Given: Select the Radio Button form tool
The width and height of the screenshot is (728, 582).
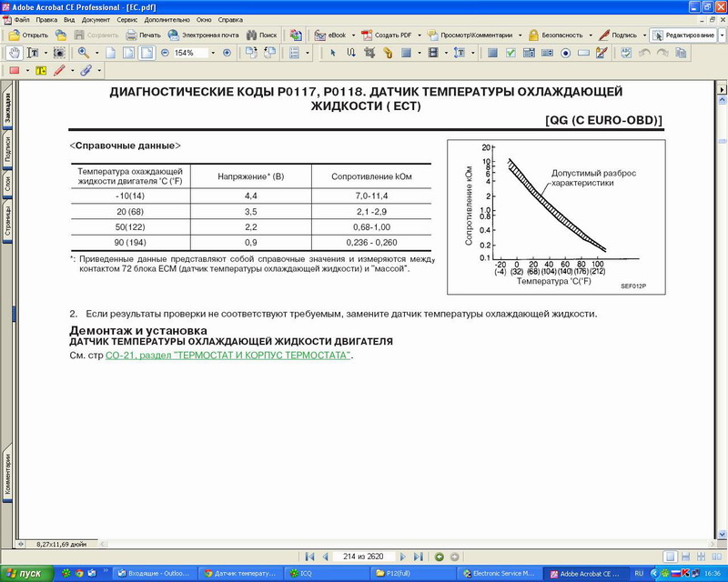Looking at the screenshot, I should (565, 53).
